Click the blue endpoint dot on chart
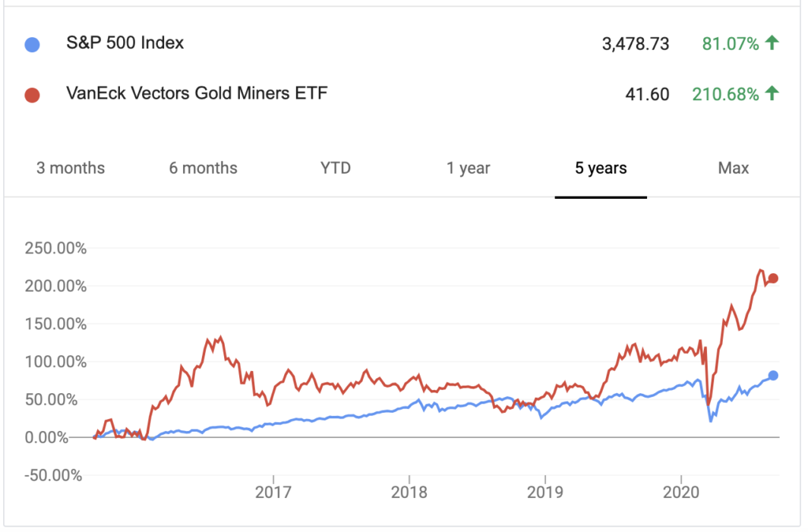The image size is (808, 532). pos(773,376)
